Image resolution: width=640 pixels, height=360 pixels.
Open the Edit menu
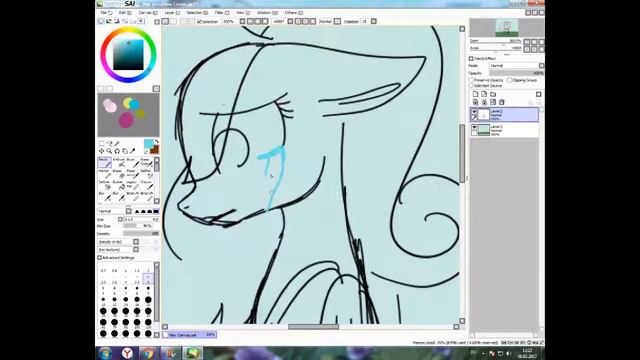click(x=124, y=13)
